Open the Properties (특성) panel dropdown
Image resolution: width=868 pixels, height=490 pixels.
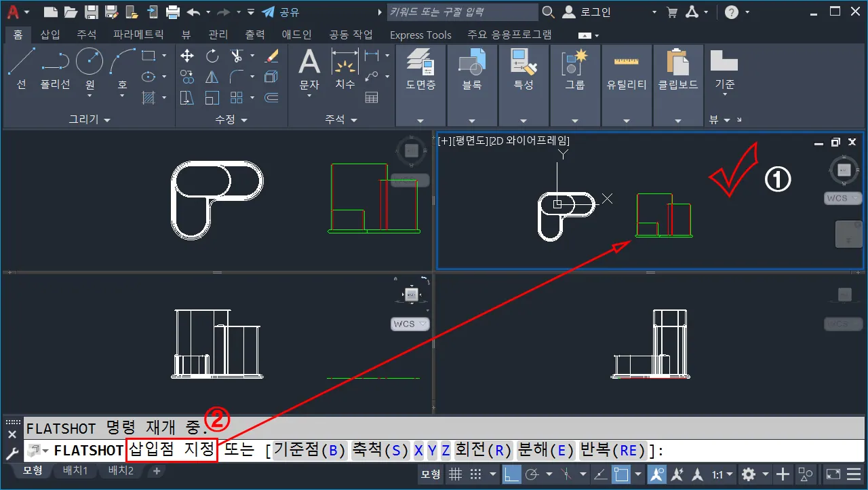[x=524, y=121]
